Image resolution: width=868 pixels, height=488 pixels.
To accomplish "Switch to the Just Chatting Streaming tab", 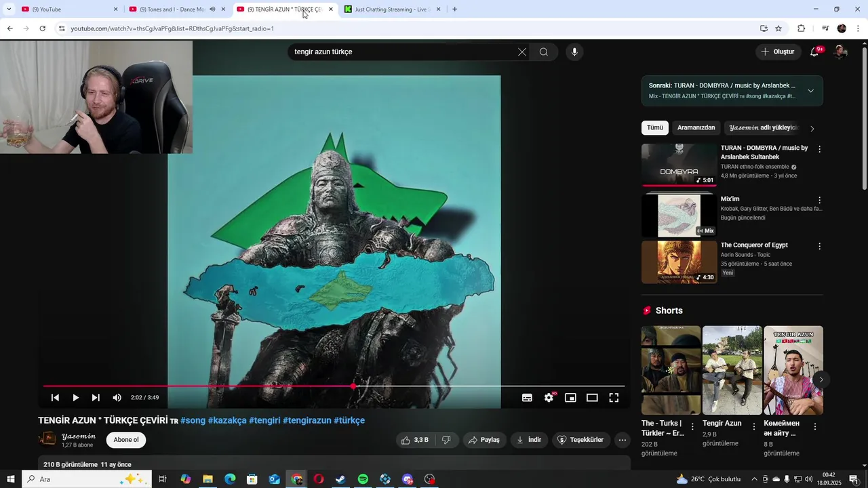I will [393, 9].
